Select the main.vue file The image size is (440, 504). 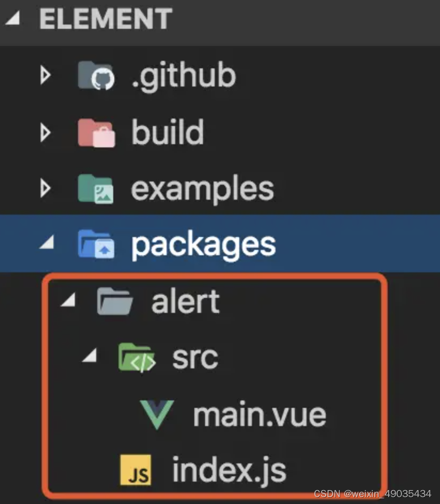click(x=260, y=414)
